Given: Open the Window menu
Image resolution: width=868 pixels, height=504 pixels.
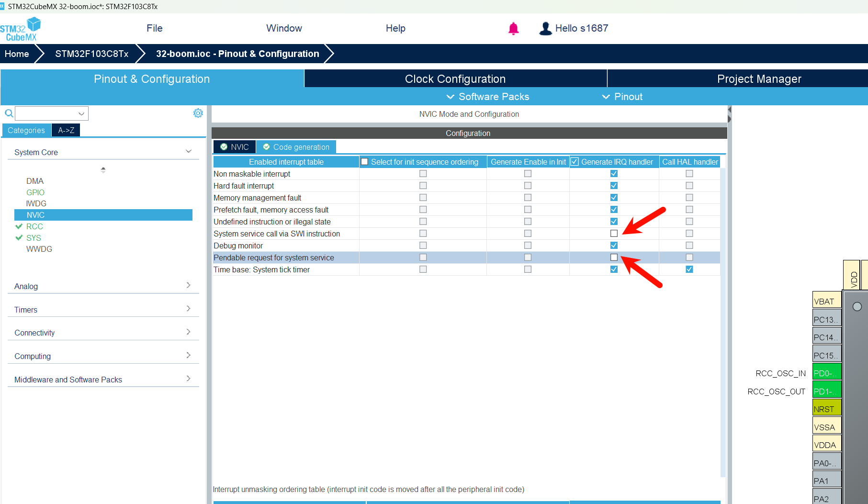Looking at the screenshot, I should point(284,28).
